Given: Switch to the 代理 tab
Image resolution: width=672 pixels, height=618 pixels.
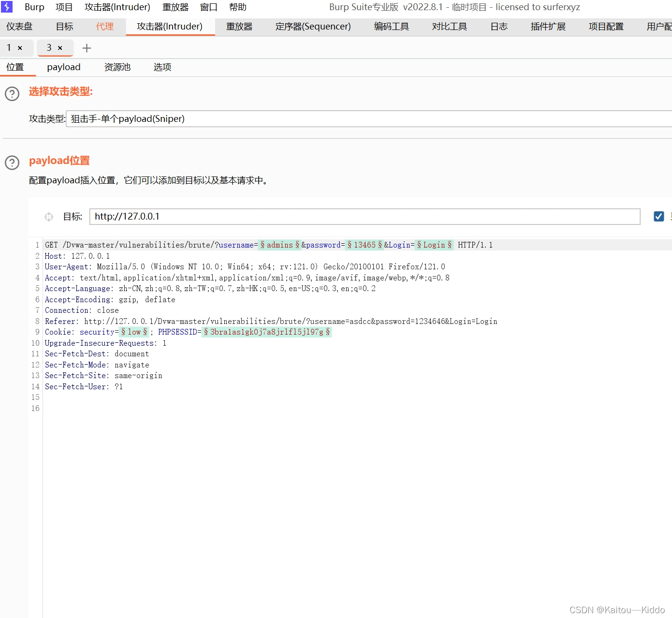Looking at the screenshot, I should 104,27.
